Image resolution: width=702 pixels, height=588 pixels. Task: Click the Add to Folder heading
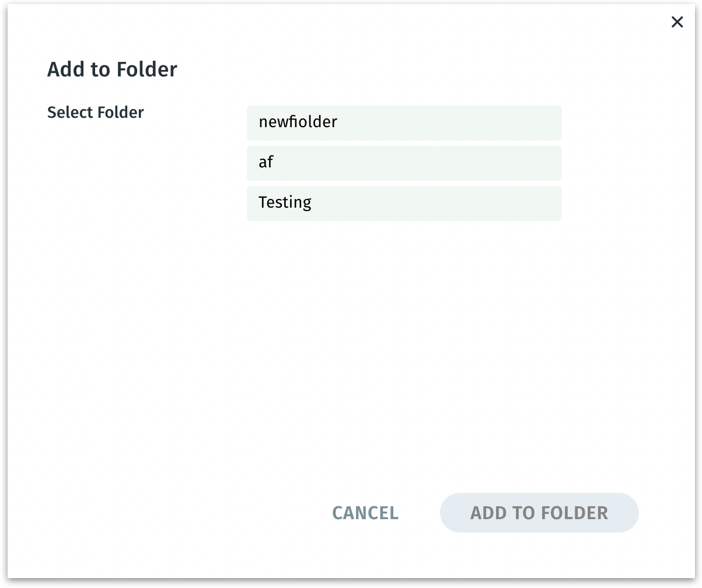click(112, 69)
